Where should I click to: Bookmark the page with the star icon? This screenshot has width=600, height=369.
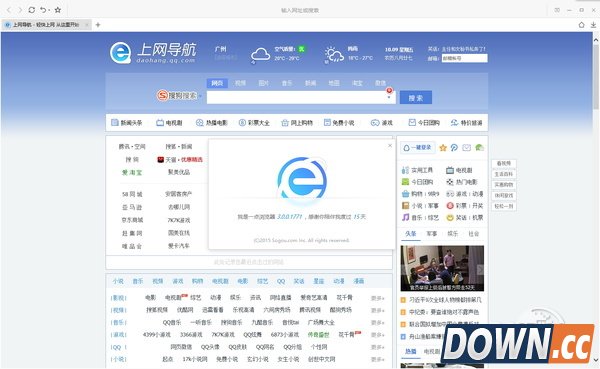pos(58,10)
